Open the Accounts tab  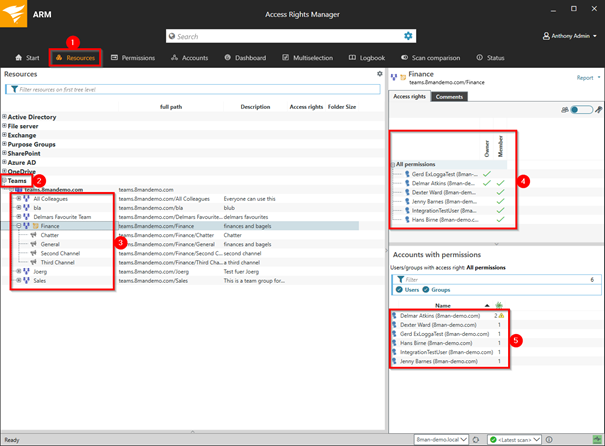click(x=189, y=58)
